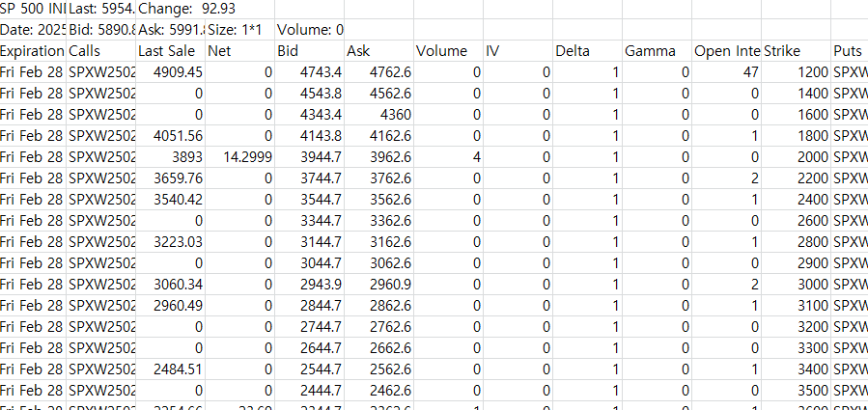868x410 pixels.
Task: Select bid value 2744.7
Action: [309, 327]
